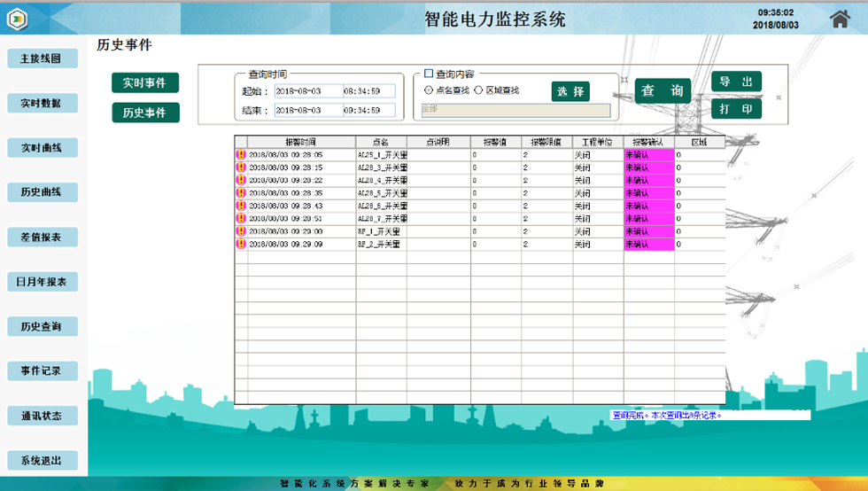Click the alarm icon for BP_2 row
Image resolution: width=868 pixels, height=491 pixels.
(x=241, y=244)
